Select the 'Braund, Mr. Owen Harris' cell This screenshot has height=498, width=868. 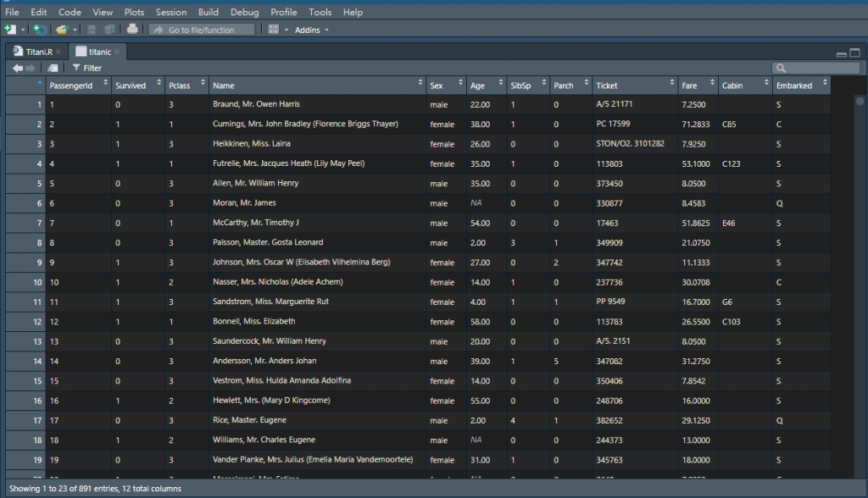[317, 104]
